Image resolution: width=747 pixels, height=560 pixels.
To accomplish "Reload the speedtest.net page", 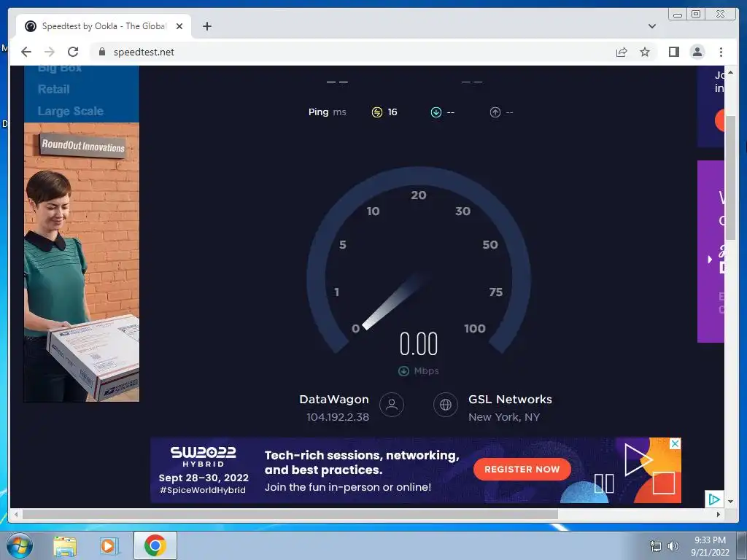I will coord(73,52).
